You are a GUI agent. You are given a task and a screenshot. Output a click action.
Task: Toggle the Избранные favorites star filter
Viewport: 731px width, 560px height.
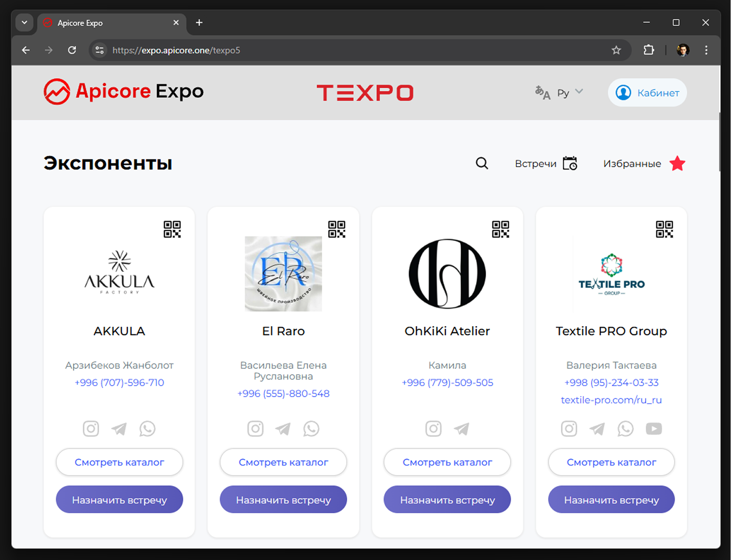(x=677, y=164)
